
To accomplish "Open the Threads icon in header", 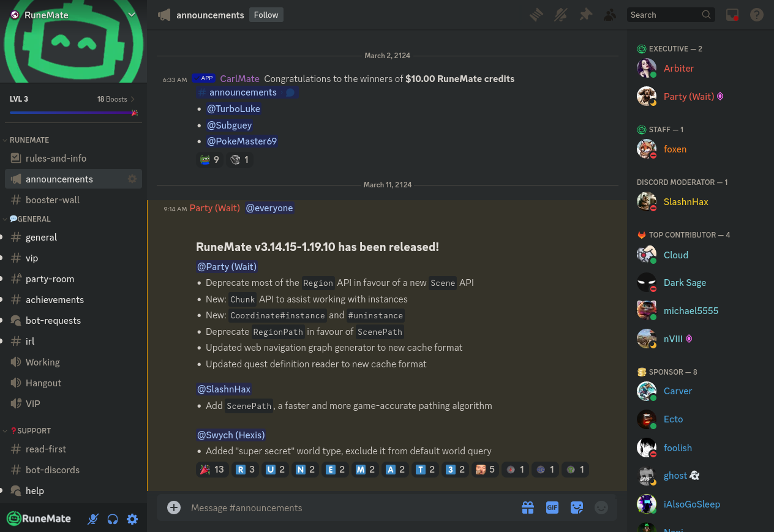I will click(x=536, y=15).
